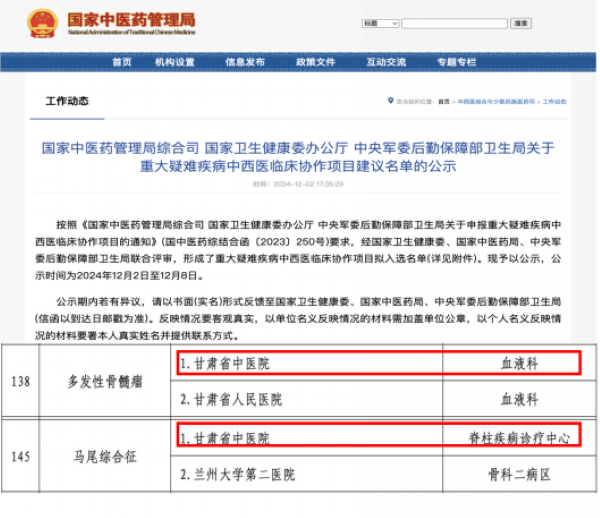Select the 工作动态 tab heading
Screen dimensions: 600x518
67,101
